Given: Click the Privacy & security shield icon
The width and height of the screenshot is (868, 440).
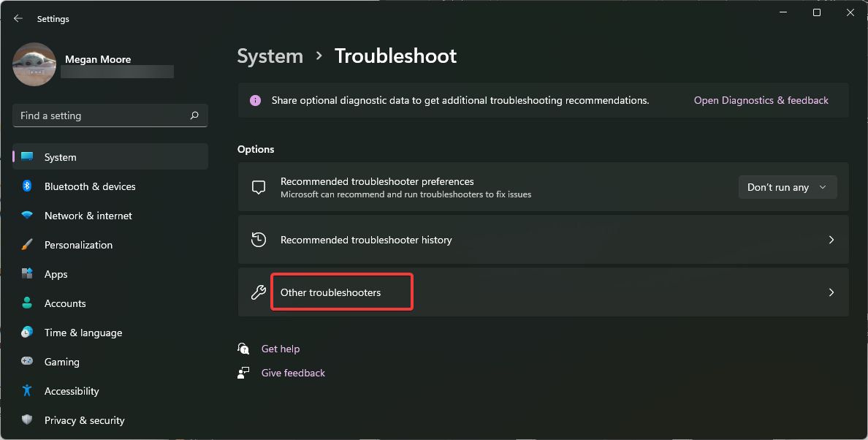Looking at the screenshot, I should [27, 420].
